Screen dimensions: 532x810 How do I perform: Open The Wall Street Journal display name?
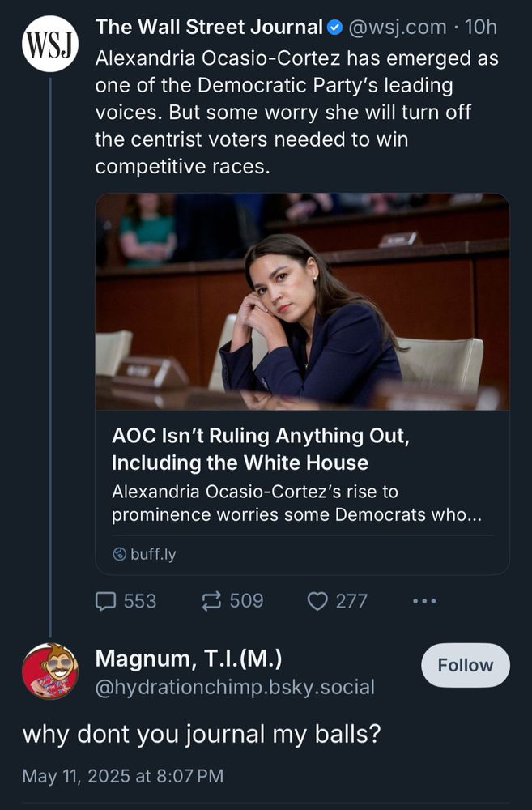(209, 28)
